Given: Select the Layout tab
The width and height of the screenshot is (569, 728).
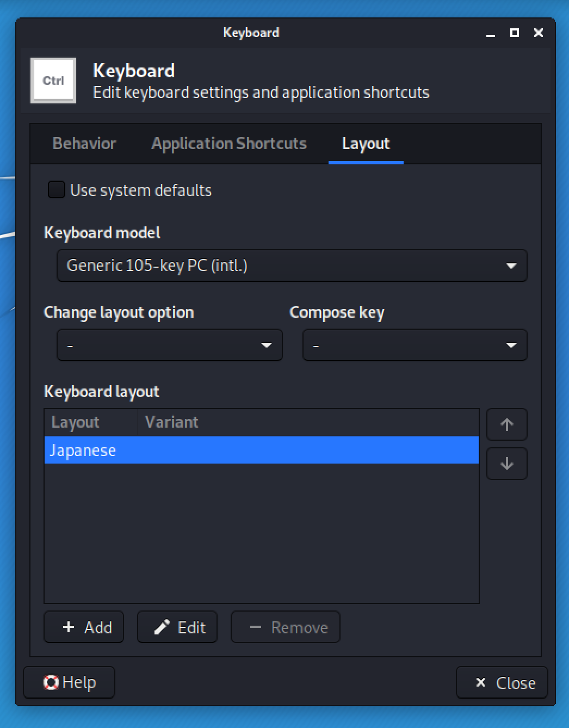Looking at the screenshot, I should (366, 144).
